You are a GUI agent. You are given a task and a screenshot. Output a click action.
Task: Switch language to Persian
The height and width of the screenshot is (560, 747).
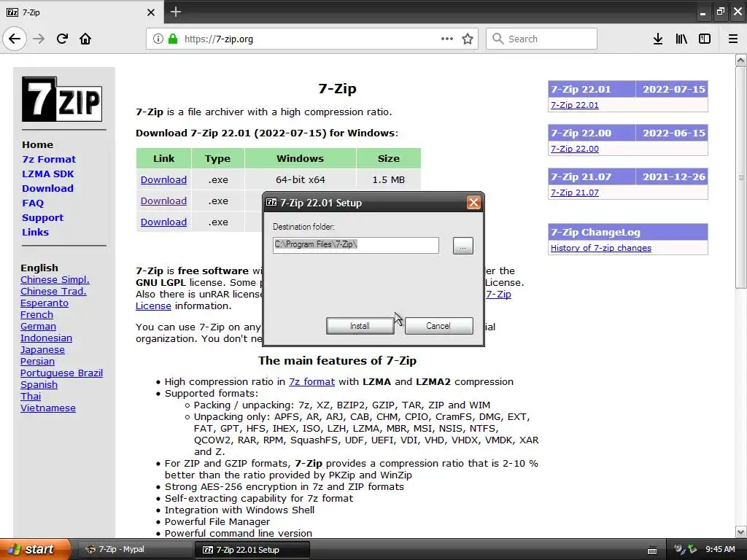point(37,362)
